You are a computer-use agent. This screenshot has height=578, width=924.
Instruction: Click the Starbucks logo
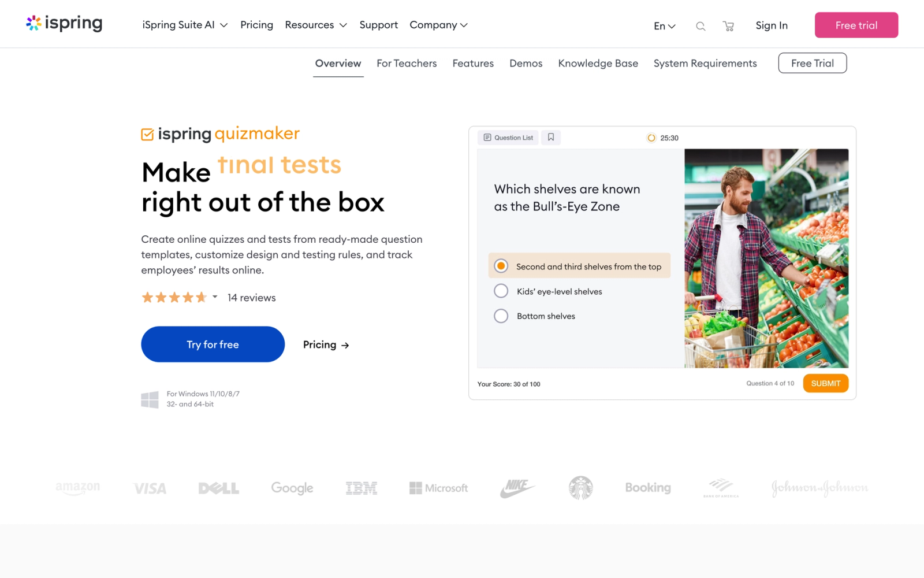[x=581, y=488]
